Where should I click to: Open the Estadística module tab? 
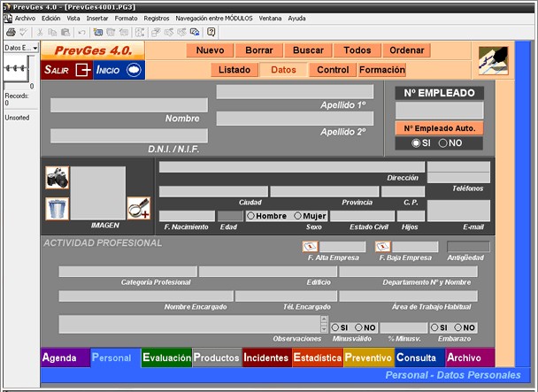318,357
